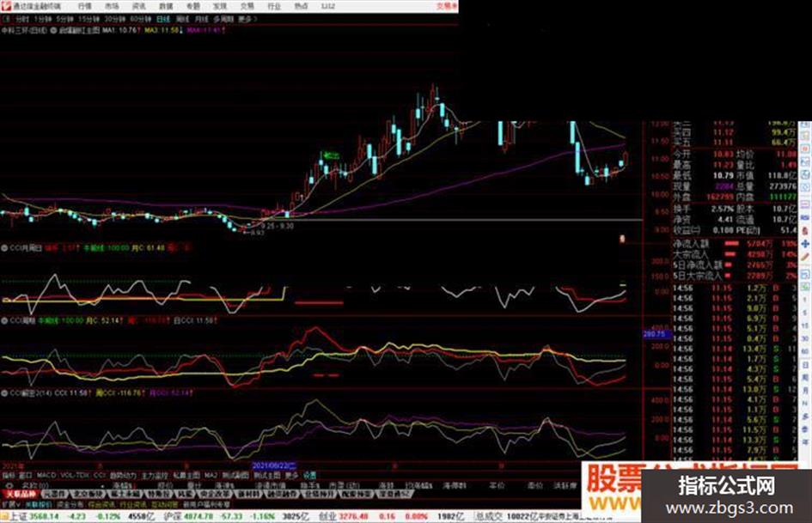Select the 指标 tab in indicator bar
This screenshot has height=523, width=812.
(x=9, y=475)
